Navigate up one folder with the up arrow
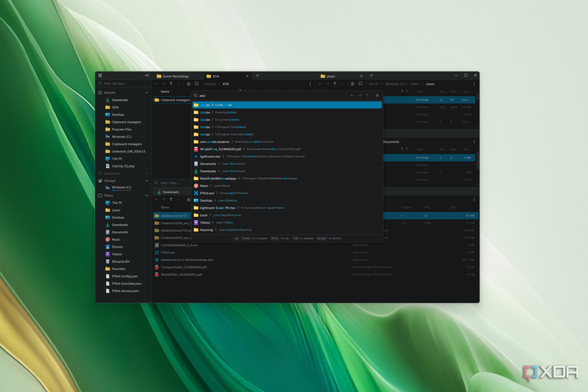Image resolution: width=588 pixels, height=392 pixels. 171,84
